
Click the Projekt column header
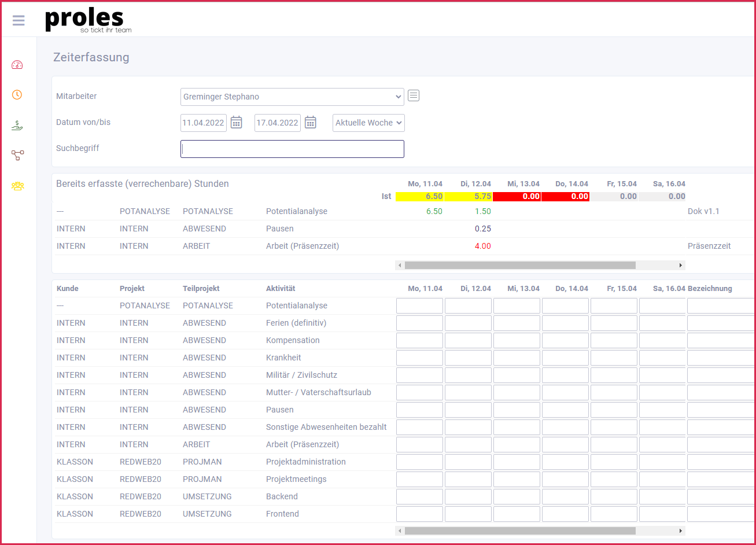point(132,288)
